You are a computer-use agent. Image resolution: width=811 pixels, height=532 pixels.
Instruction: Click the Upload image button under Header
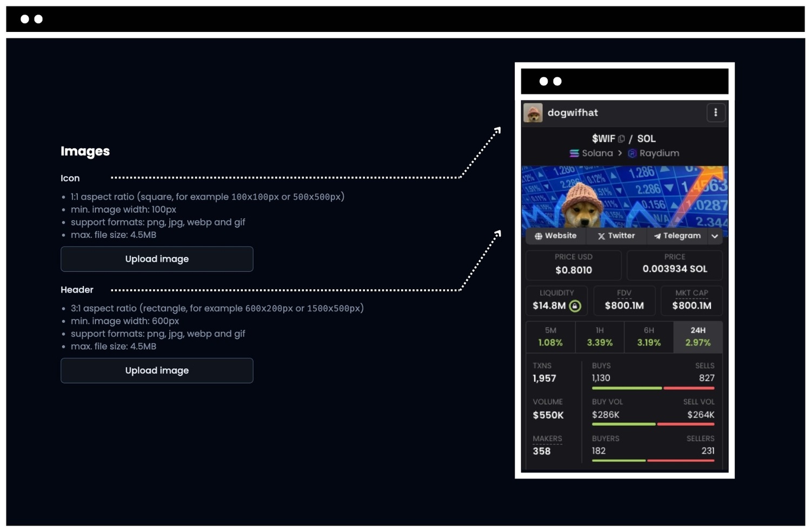click(157, 370)
